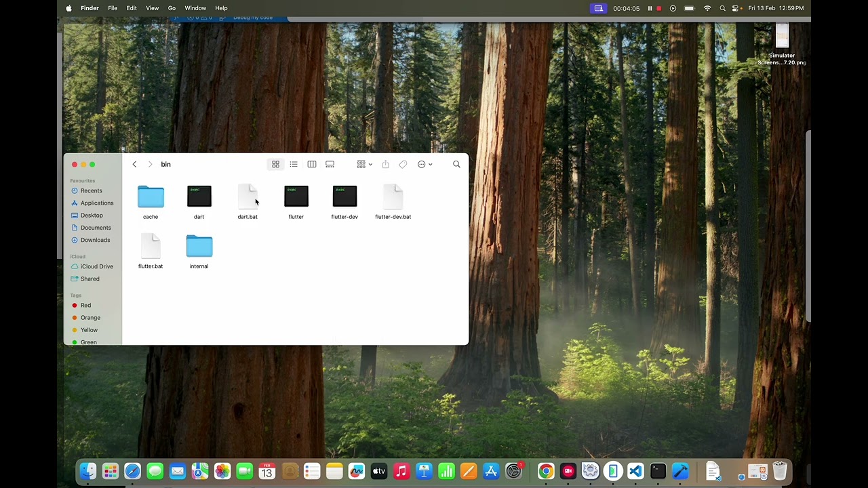
Task: Open the File menu
Action: [x=113, y=8]
